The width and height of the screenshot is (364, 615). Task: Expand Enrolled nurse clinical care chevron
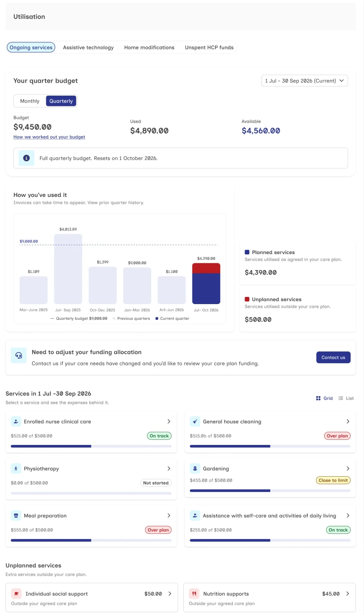169,421
